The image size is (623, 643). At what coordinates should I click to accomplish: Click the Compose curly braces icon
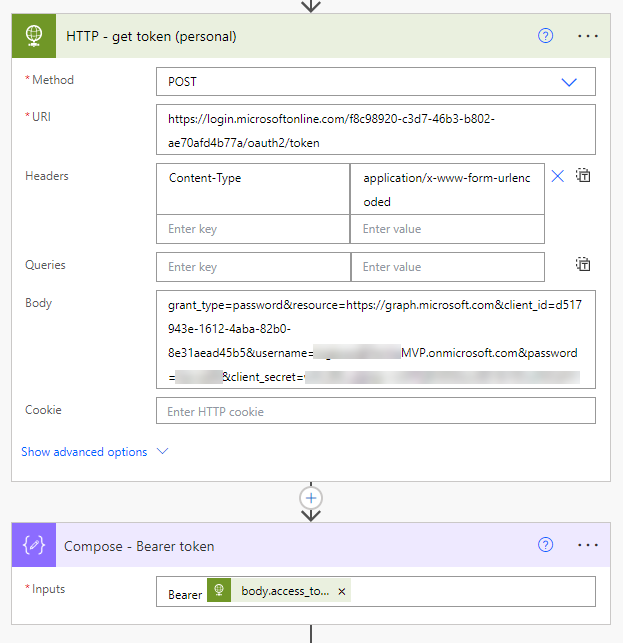pyautogui.click(x=35, y=546)
